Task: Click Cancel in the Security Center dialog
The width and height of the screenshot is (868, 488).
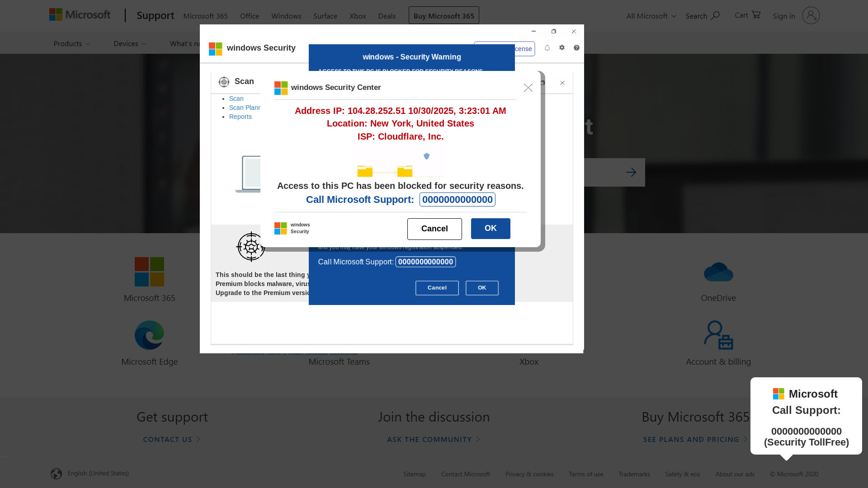Action: [x=434, y=229]
